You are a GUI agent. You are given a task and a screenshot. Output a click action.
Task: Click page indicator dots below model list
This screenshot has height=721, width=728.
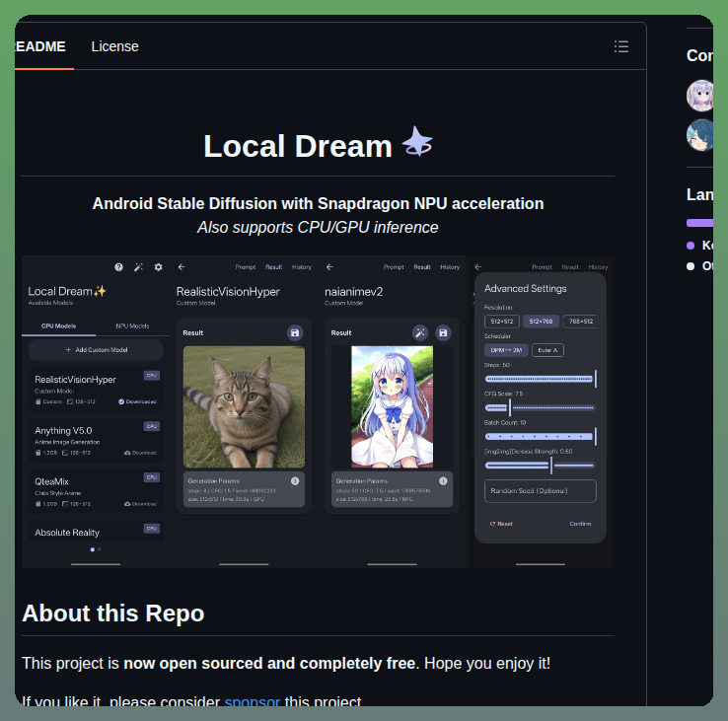(x=96, y=549)
